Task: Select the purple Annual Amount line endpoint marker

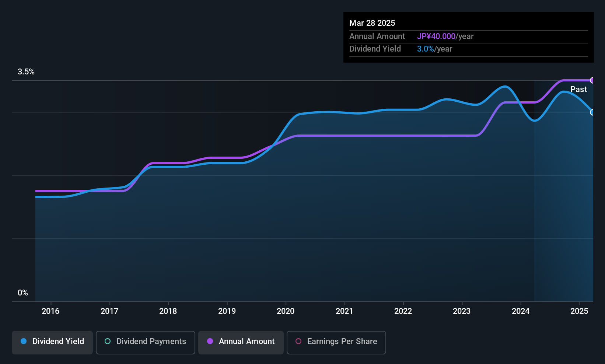Action: pyautogui.click(x=592, y=80)
